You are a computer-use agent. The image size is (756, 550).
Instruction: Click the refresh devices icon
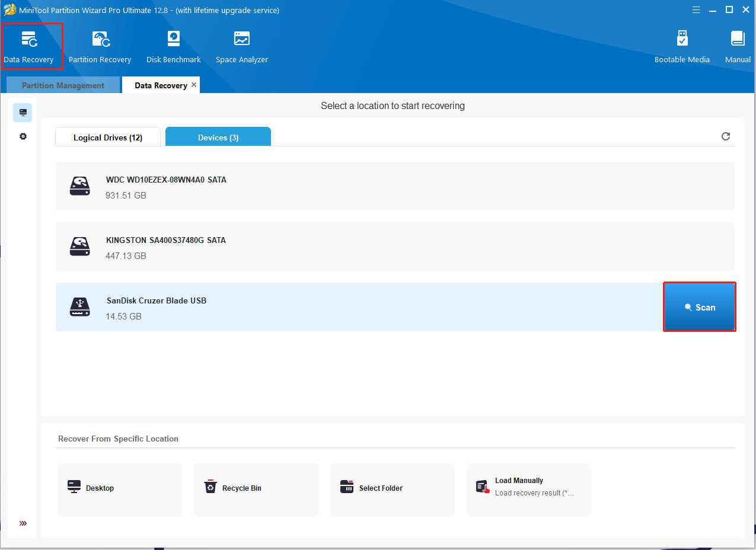click(726, 136)
